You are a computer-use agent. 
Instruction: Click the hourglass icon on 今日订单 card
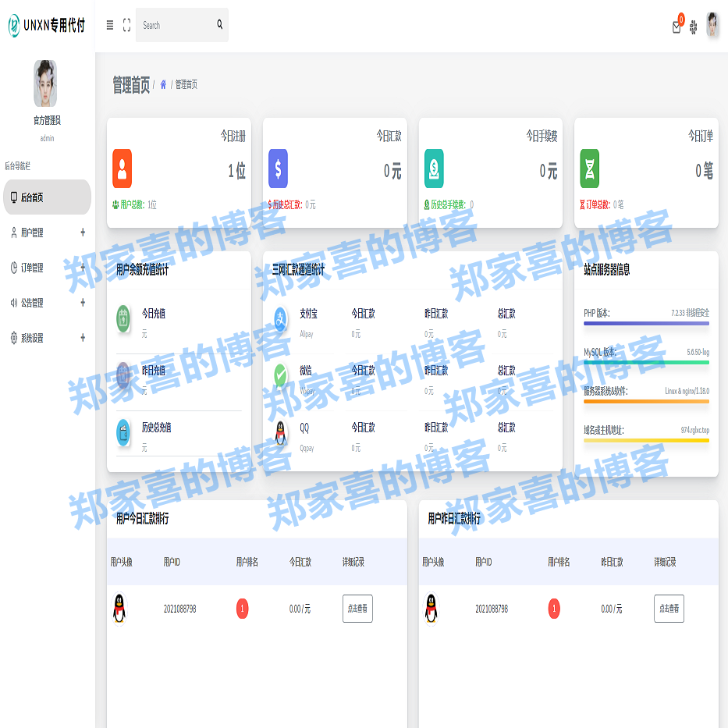pyautogui.click(x=589, y=169)
